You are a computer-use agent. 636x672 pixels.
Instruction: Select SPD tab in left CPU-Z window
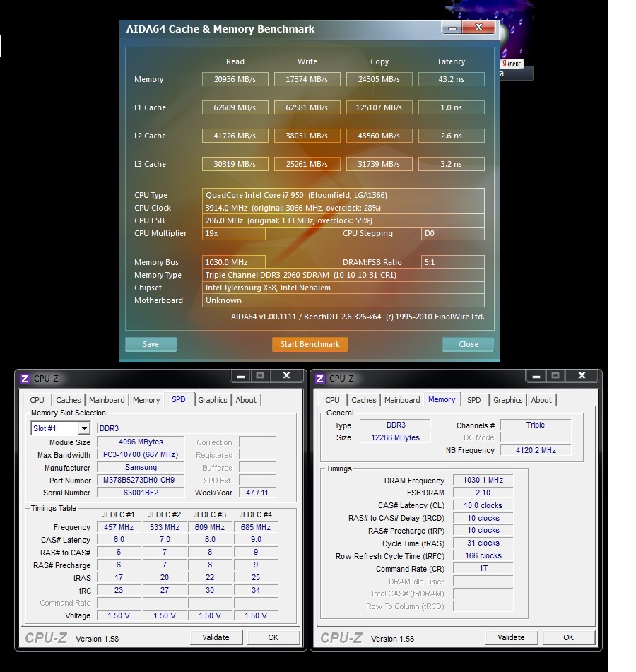point(179,399)
